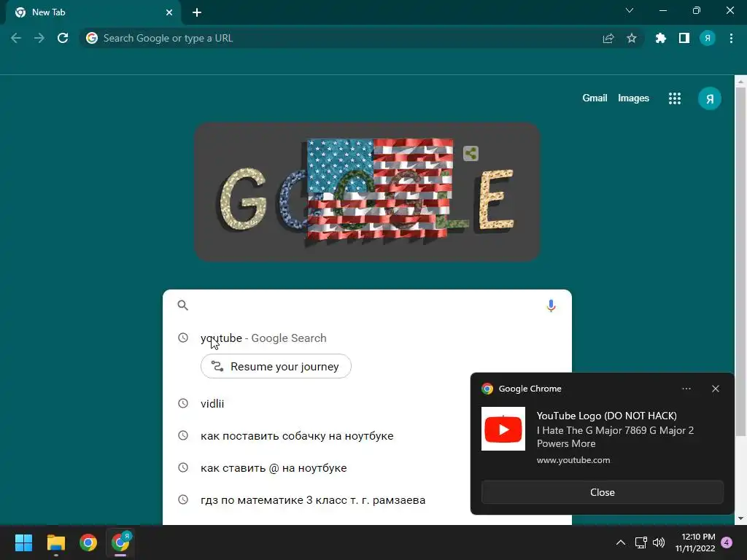Screen dimensions: 747x560
Task: Click the scrollbar up arrow
Action: pos(740,81)
